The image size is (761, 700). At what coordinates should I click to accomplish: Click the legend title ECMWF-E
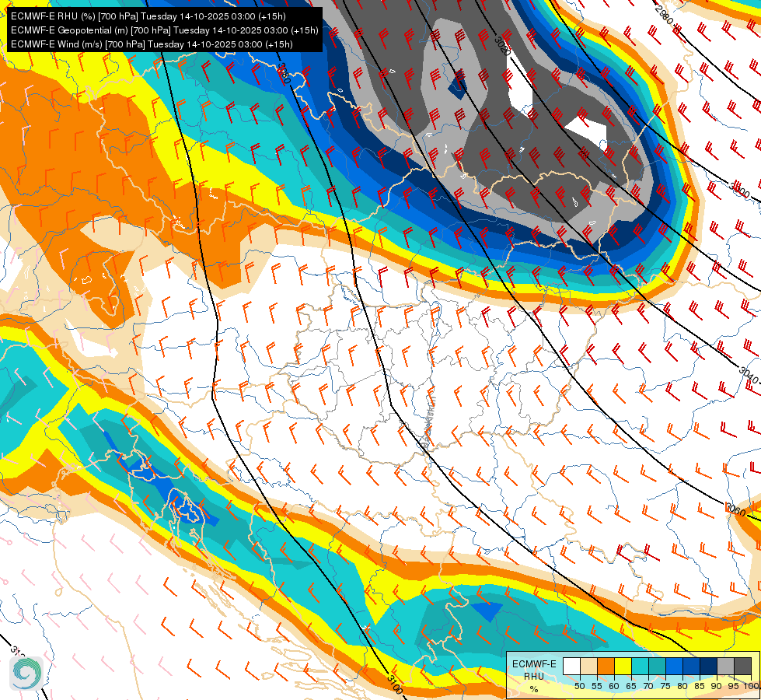534,664
